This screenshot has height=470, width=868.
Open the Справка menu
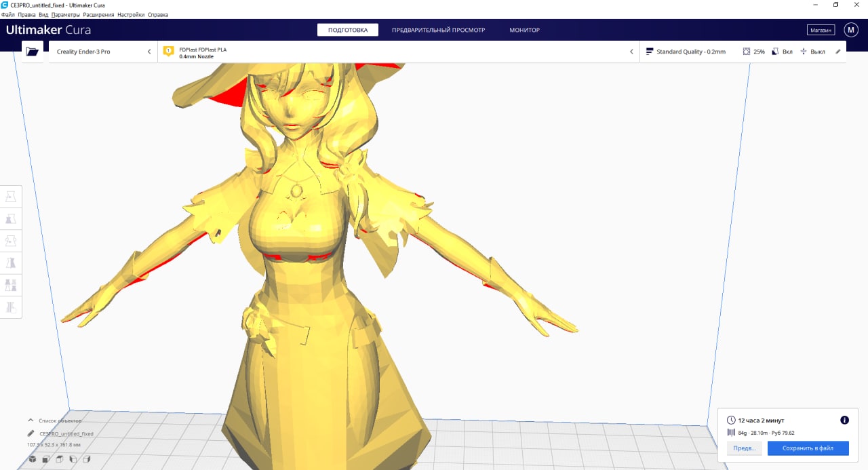pos(158,14)
